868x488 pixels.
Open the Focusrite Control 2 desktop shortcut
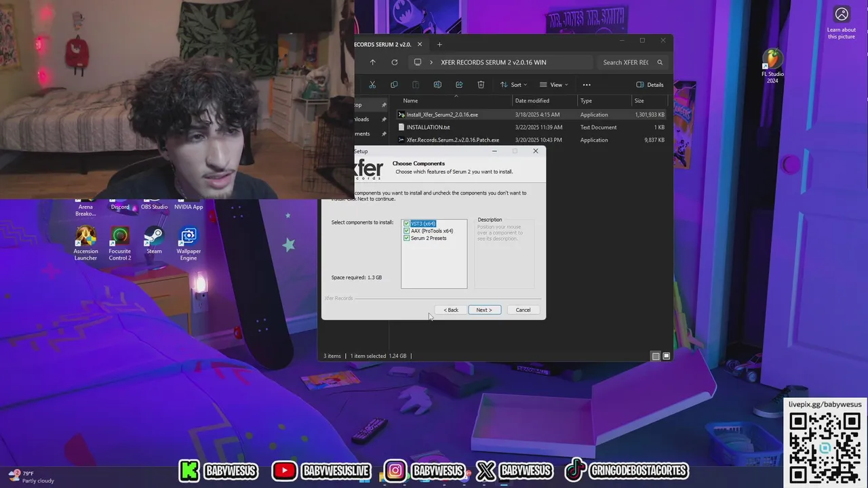click(x=120, y=243)
